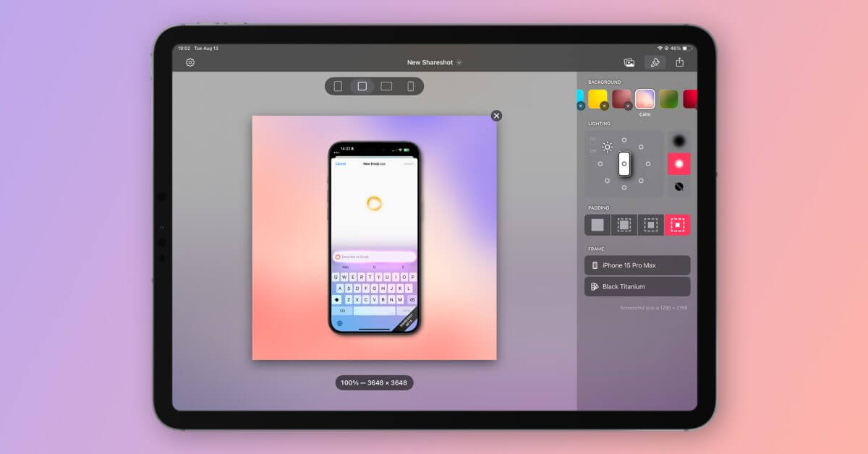Click the FRAME section heading

coord(596,249)
